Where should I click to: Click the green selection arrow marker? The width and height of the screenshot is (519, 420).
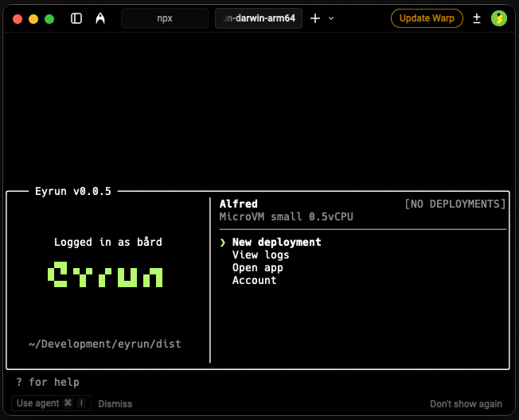pos(223,243)
